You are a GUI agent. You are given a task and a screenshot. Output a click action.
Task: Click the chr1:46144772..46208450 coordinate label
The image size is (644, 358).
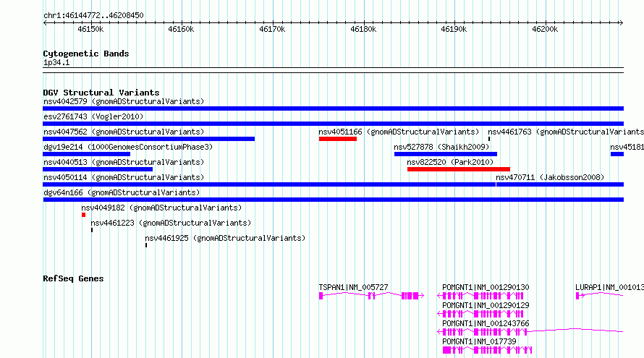click(x=93, y=15)
